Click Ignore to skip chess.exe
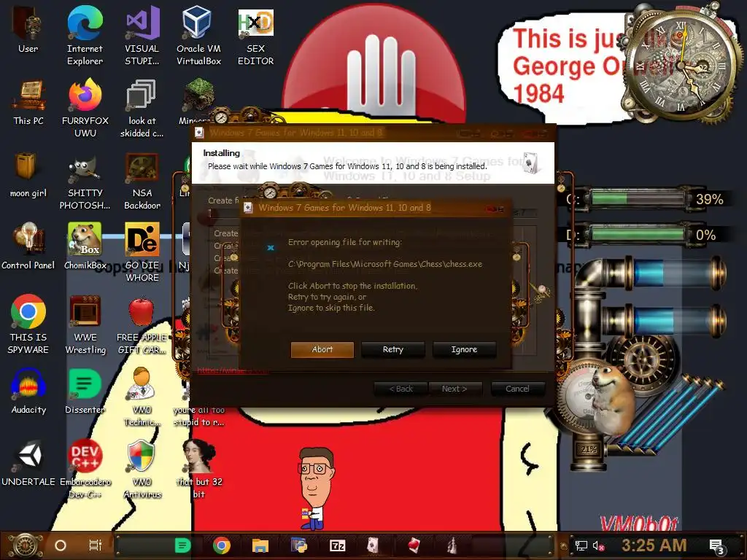747x560 pixels. (464, 349)
